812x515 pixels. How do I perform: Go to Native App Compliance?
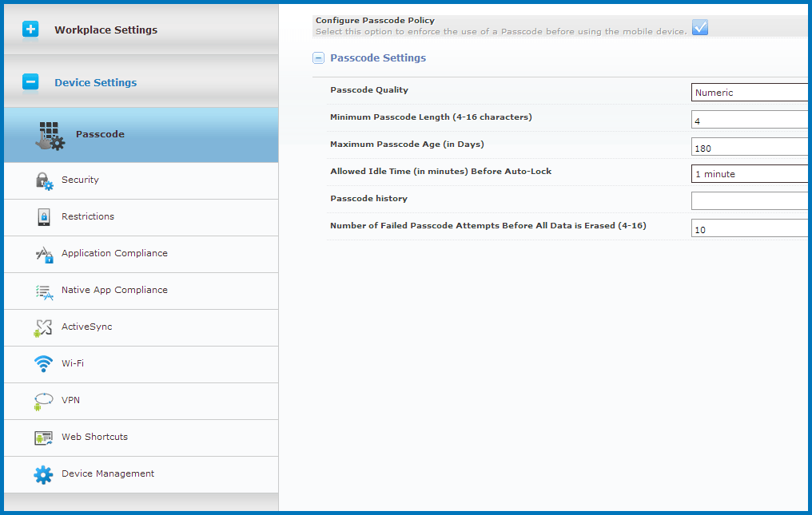coord(141,291)
